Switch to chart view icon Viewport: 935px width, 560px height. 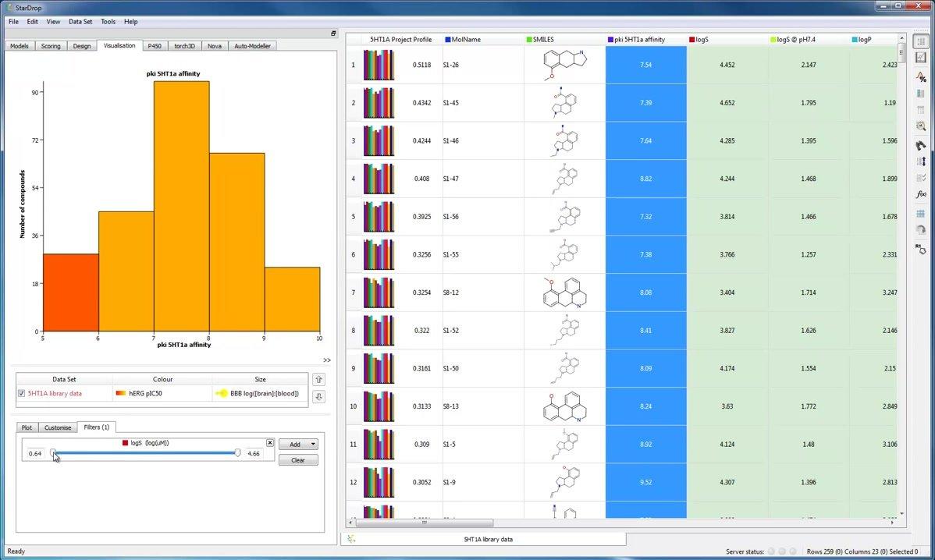tap(921, 58)
